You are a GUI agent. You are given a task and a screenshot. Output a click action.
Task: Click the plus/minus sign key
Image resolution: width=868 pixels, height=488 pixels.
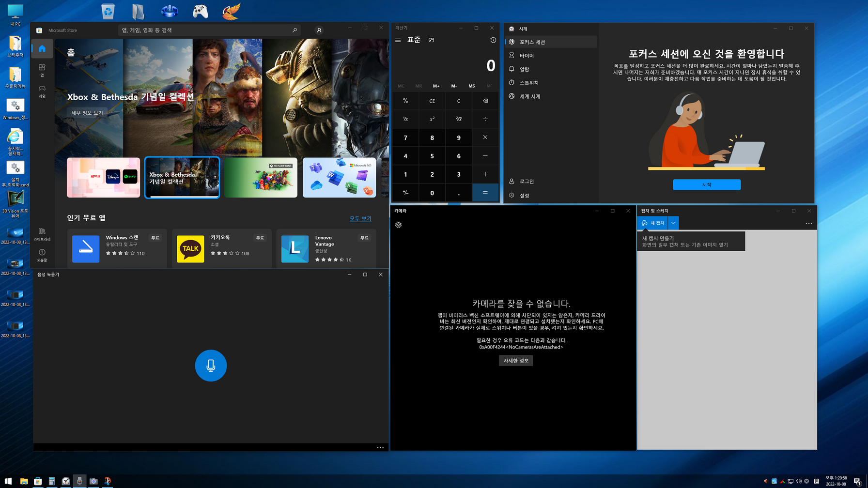pos(405,193)
